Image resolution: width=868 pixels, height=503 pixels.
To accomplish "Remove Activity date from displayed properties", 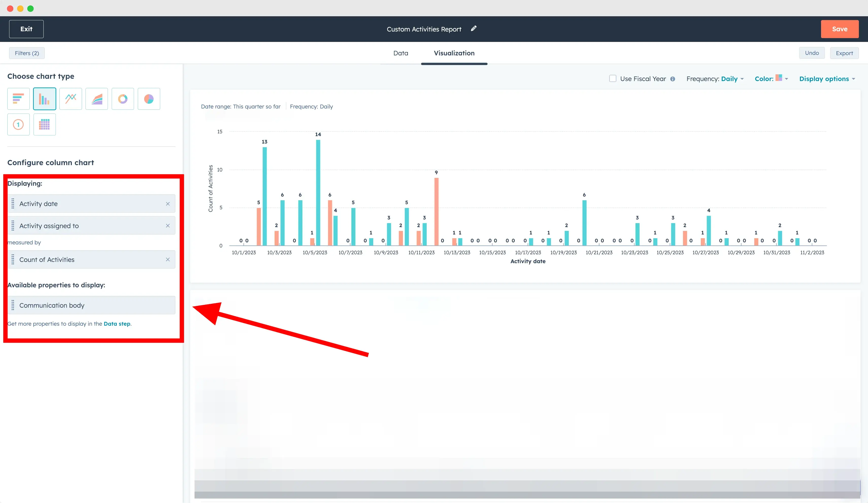I will click(x=168, y=204).
